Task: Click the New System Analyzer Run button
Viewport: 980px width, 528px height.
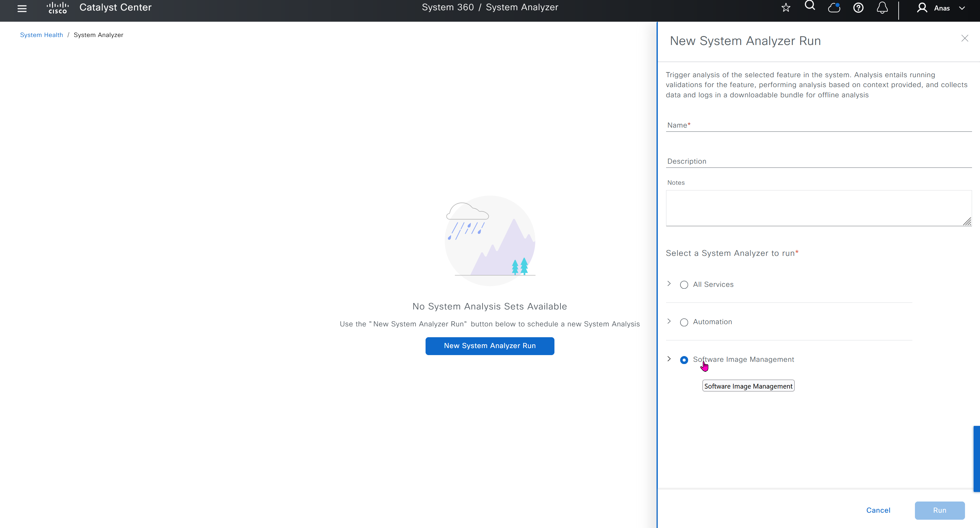Action: point(490,346)
